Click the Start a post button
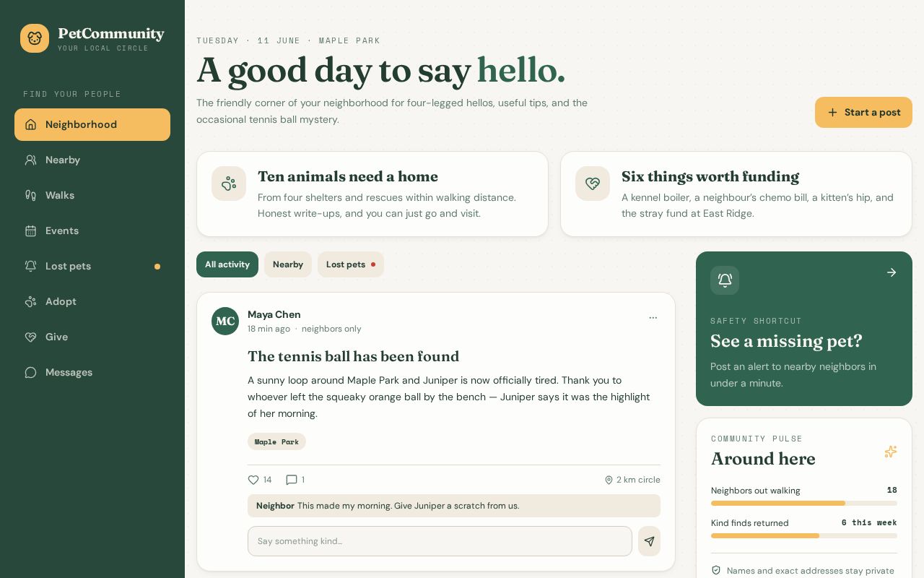Image resolution: width=924 pixels, height=578 pixels. tap(863, 113)
